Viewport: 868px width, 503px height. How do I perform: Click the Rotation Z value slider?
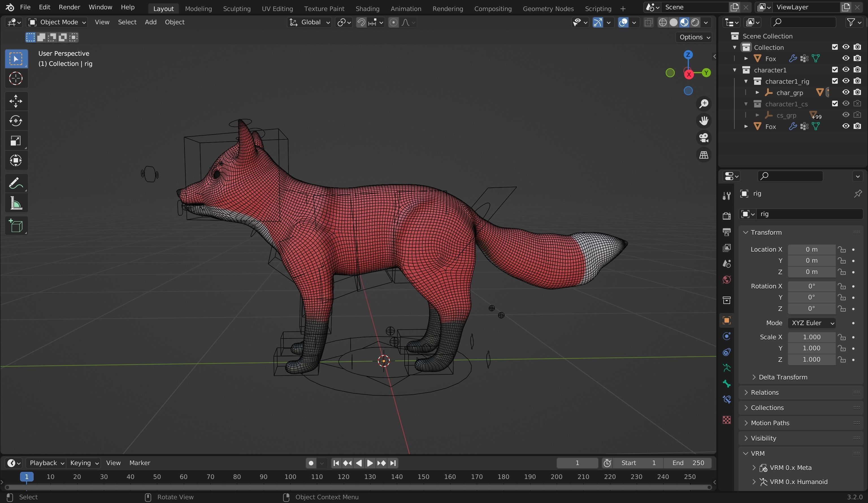point(811,309)
